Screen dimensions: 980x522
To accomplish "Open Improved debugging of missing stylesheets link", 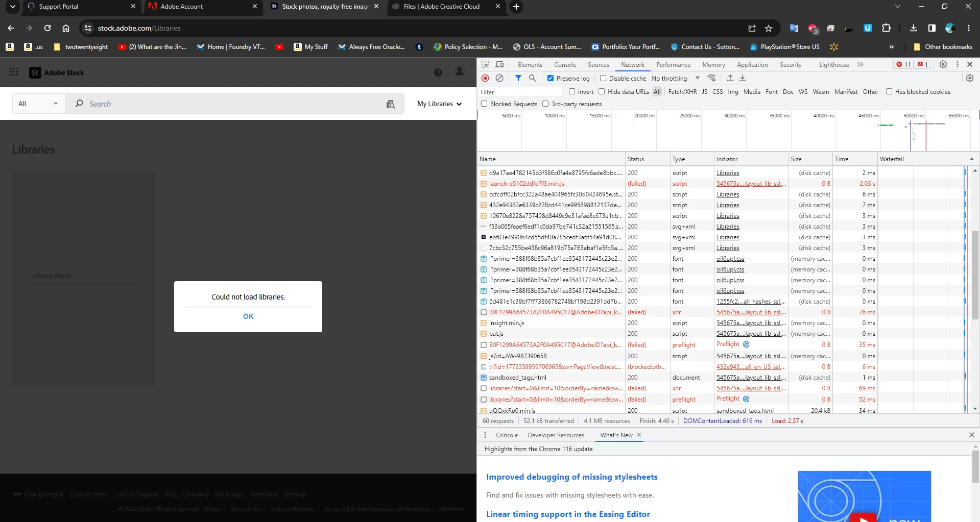I will point(571,477).
